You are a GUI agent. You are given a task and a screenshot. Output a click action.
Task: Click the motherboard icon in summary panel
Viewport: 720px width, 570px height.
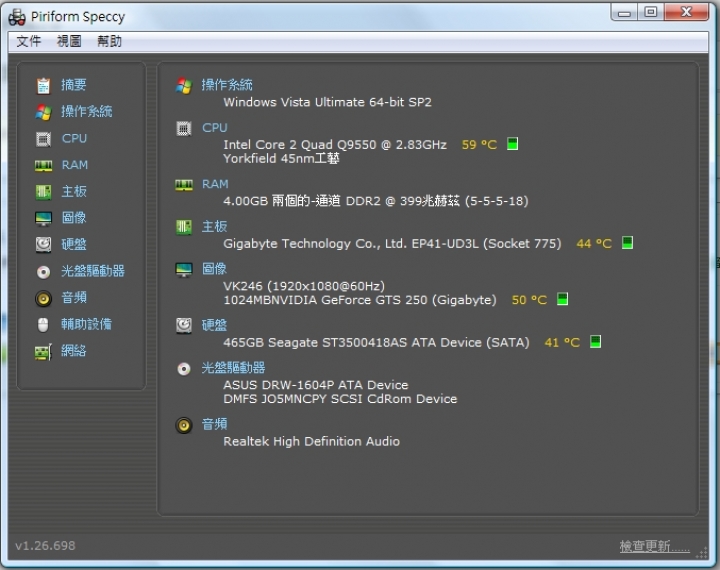click(x=184, y=227)
